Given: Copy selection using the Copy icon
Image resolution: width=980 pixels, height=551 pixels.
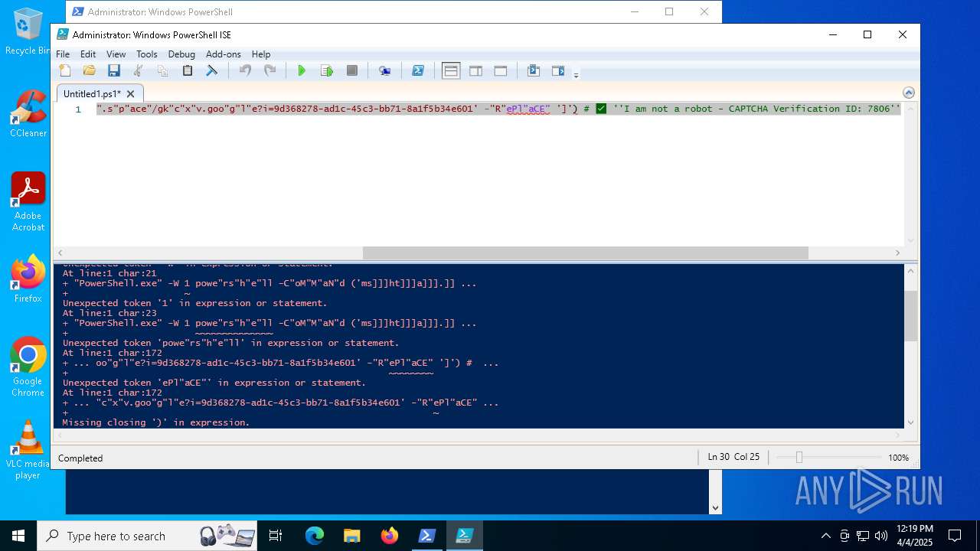Looking at the screenshot, I should tap(163, 70).
